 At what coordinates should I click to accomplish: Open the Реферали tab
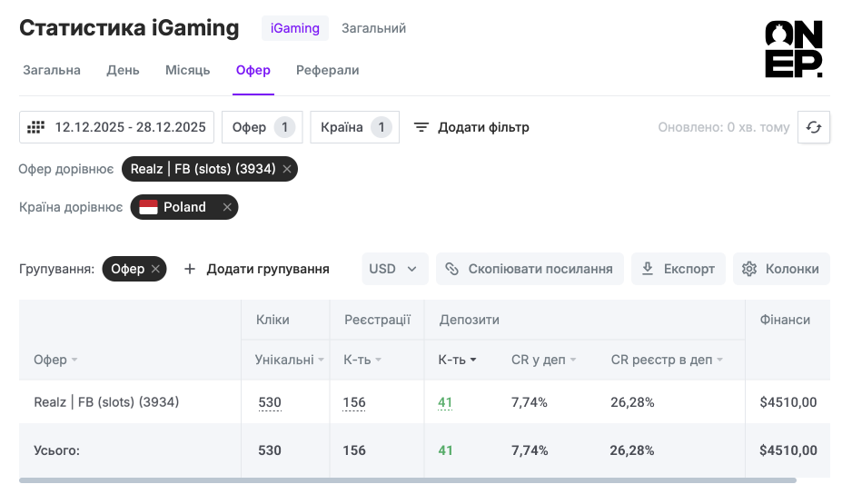[x=327, y=70]
